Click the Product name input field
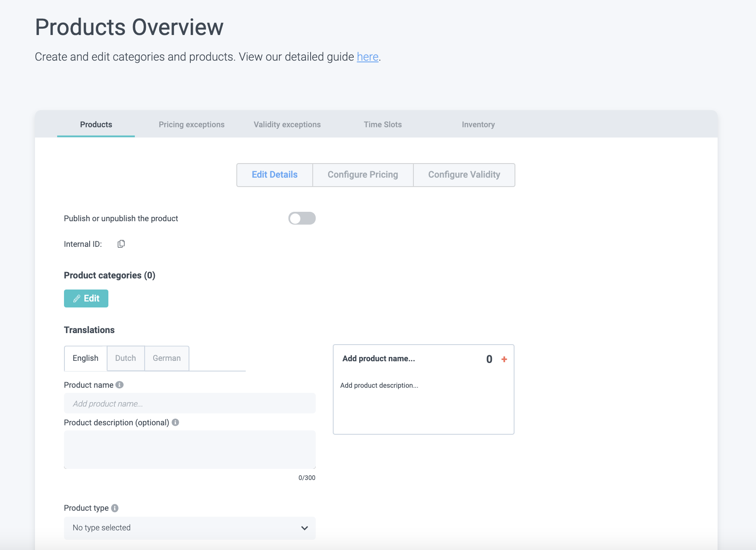The image size is (756, 550). (189, 404)
